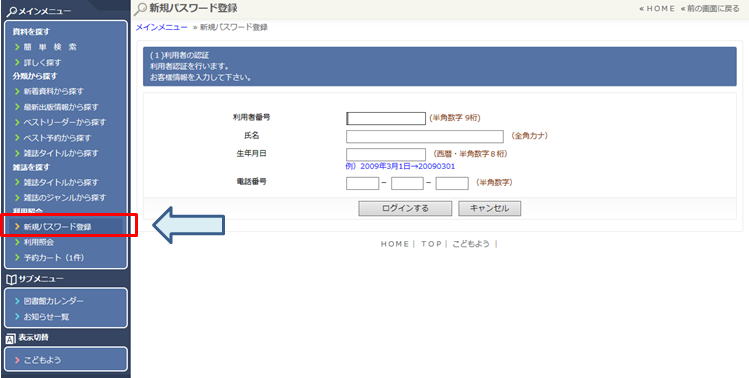Switch to こどもよう in 表示切替 panel
This screenshot has height=378, width=749.
[x=43, y=360]
